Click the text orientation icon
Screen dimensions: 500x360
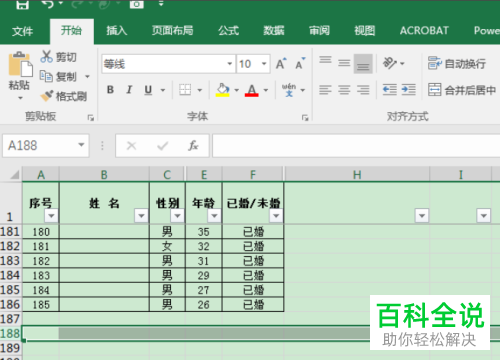pyautogui.click(x=390, y=63)
